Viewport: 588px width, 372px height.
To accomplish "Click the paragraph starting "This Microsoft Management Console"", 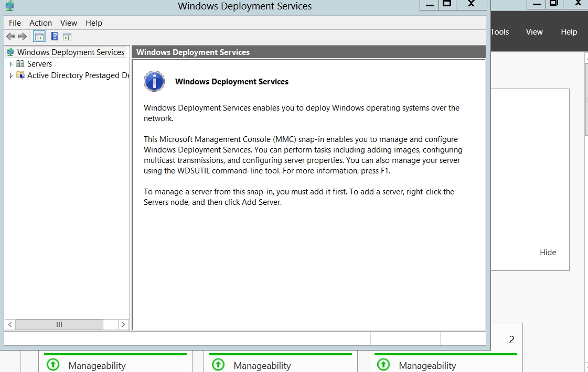I will tap(303, 155).
